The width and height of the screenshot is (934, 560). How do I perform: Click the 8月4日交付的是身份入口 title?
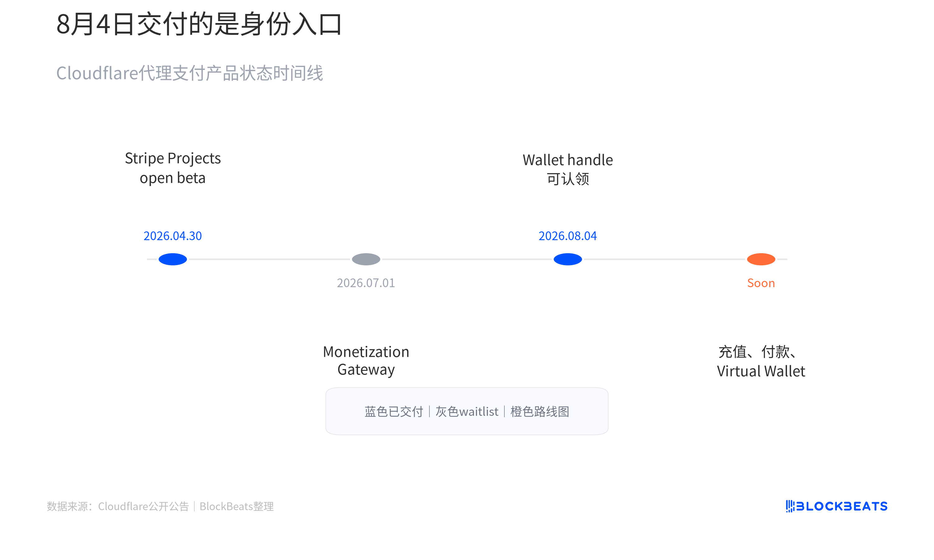[199, 24]
